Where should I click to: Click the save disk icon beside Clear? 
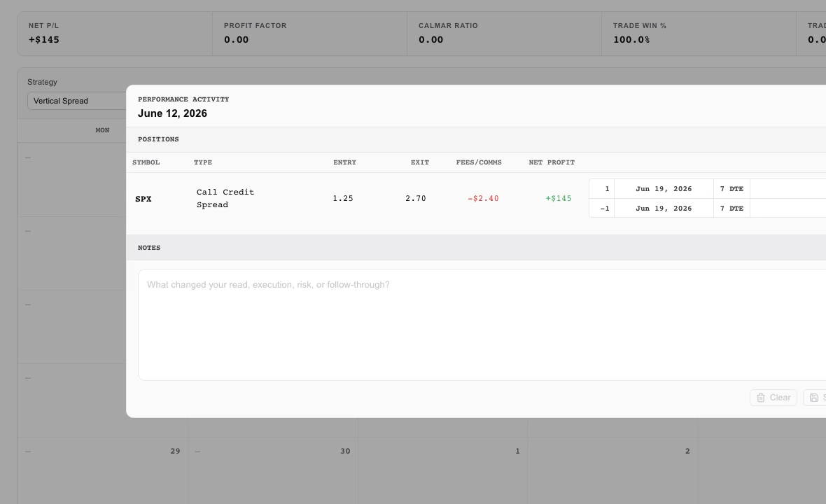[814, 398]
